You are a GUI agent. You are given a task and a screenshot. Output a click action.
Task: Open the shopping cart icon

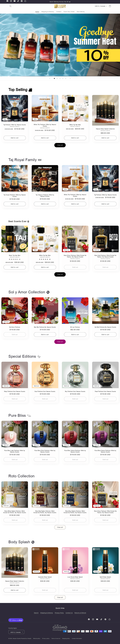(x=110, y=6)
